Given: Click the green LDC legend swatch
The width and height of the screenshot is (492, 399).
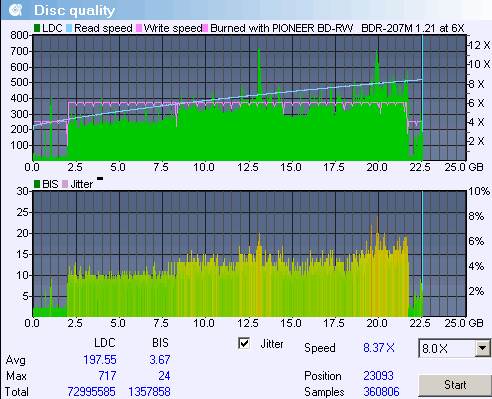Looking at the screenshot, I should pyautogui.click(x=37, y=28).
